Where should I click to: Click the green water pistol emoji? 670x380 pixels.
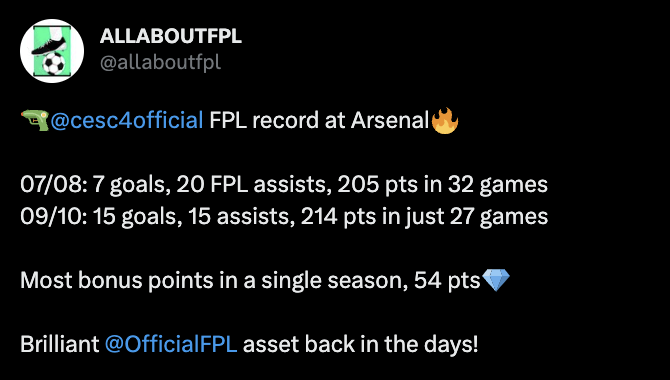(x=35, y=120)
